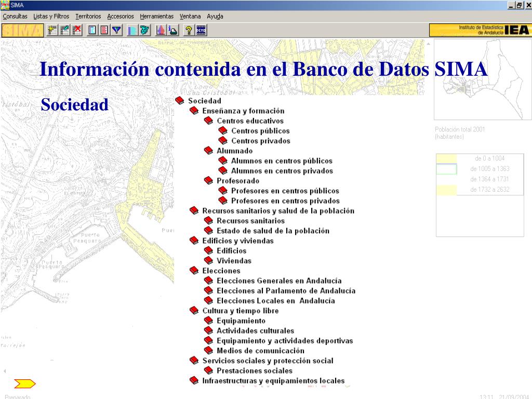Click the yellow question mark help icon
This screenshot has height=399, width=532.
[189, 30]
